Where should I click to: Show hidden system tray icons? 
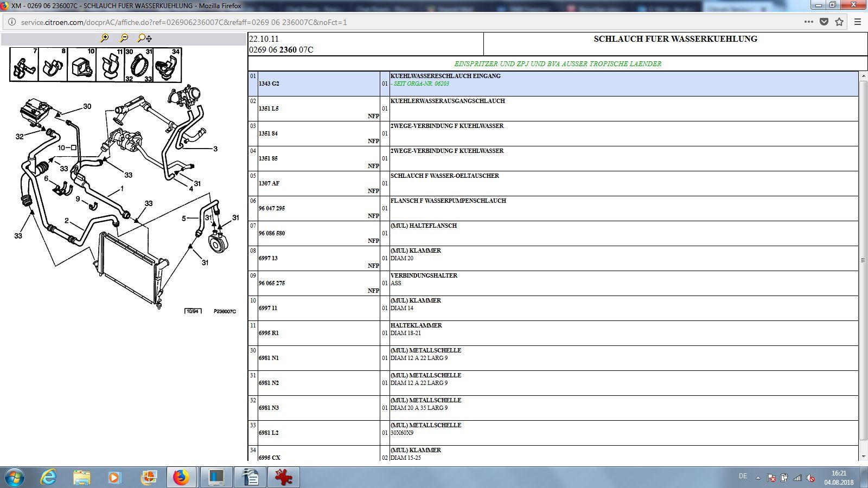tap(758, 478)
